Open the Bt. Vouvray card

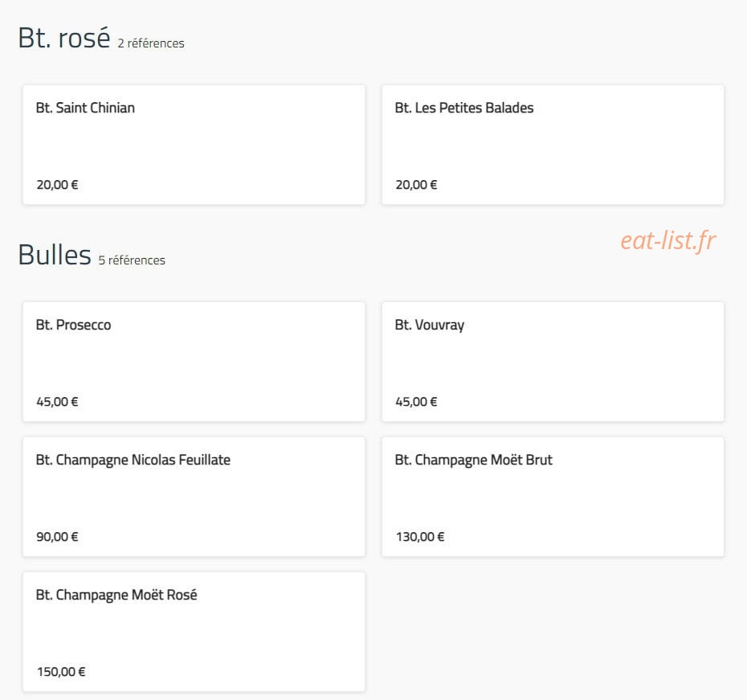click(x=553, y=362)
